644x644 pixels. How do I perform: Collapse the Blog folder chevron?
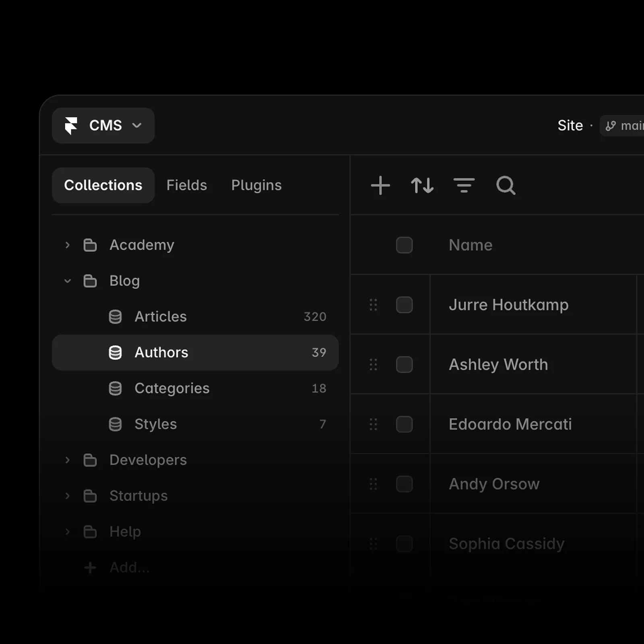(x=67, y=281)
